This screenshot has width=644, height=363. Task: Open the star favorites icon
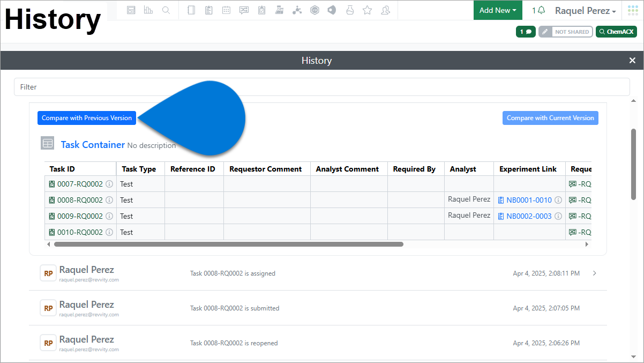tap(367, 10)
